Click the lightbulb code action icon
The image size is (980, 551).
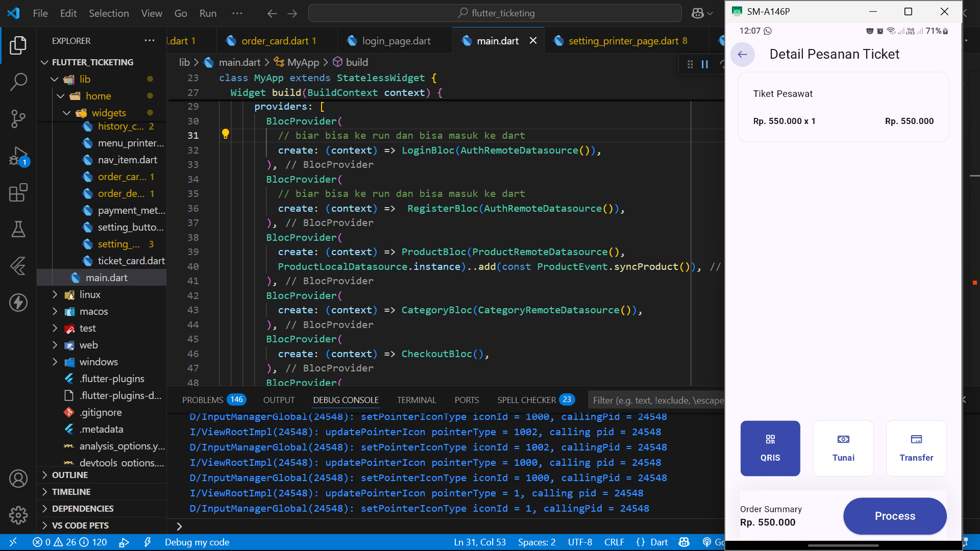pos(225,134)
